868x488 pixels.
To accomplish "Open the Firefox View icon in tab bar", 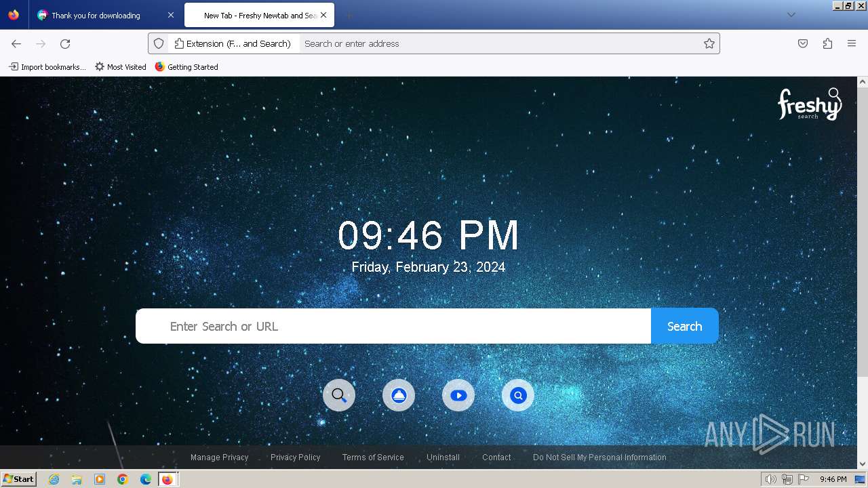I will 14,15.
